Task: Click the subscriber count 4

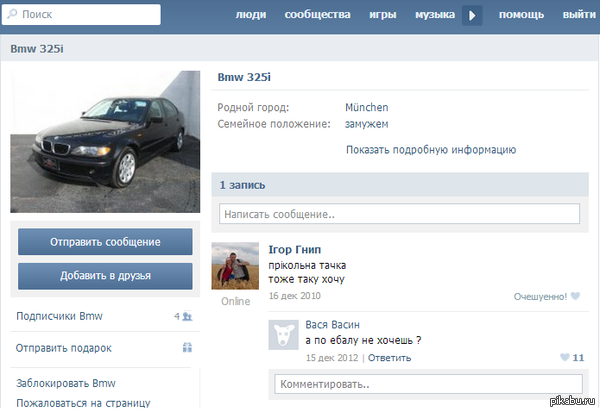Action: tap(177, 316)
